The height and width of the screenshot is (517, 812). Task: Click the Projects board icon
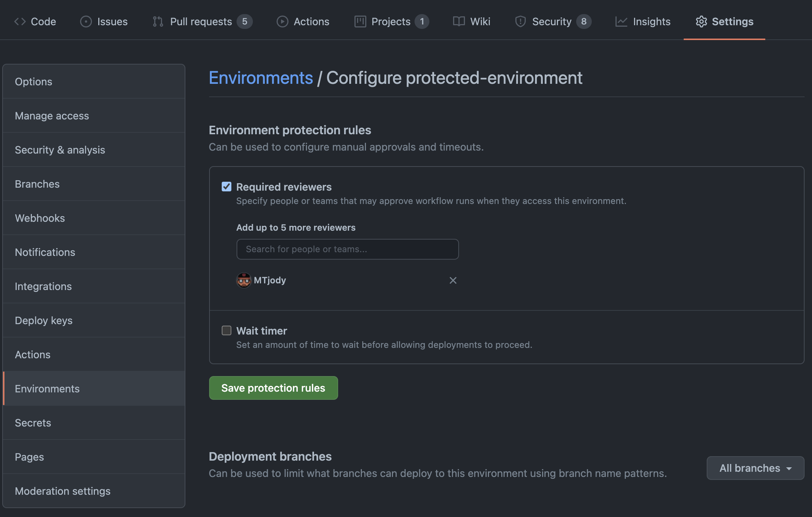coord(360,22)
